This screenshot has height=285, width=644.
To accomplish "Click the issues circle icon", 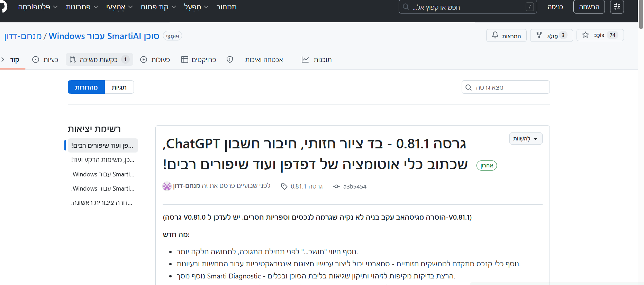I will coord(36,59).
